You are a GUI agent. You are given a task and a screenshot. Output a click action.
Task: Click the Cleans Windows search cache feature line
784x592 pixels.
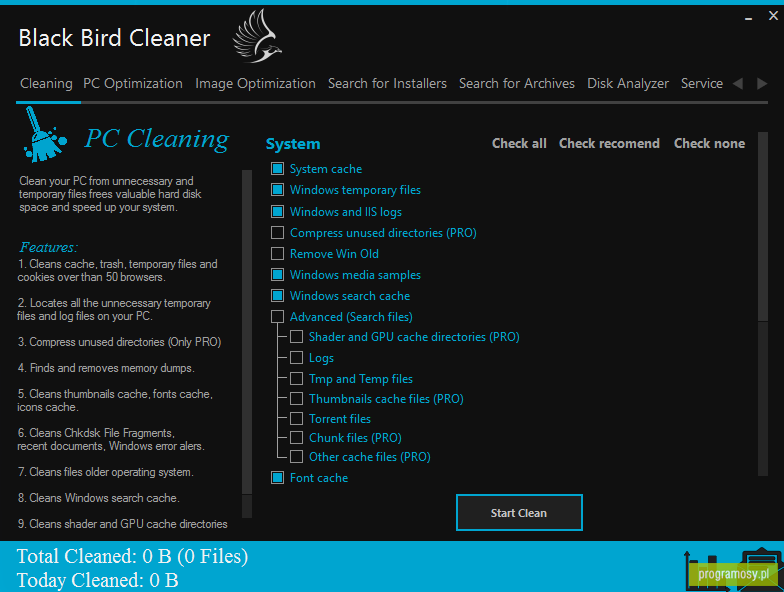coord(98,498)
